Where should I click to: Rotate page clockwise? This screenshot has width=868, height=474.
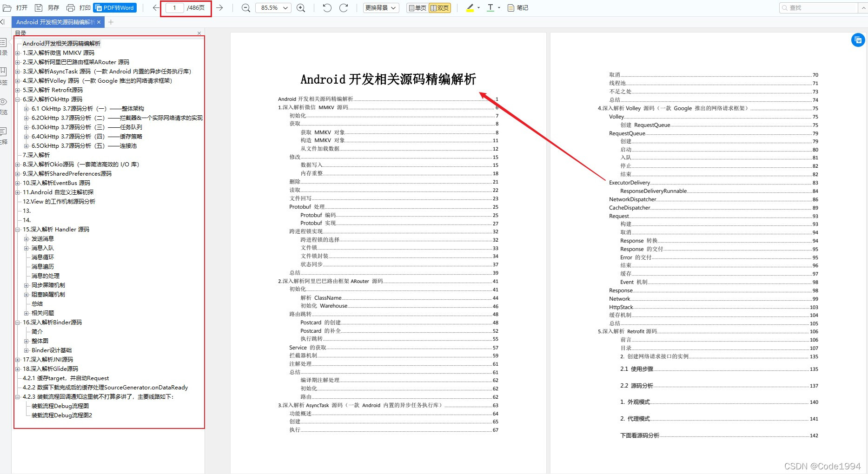point(344,8)
